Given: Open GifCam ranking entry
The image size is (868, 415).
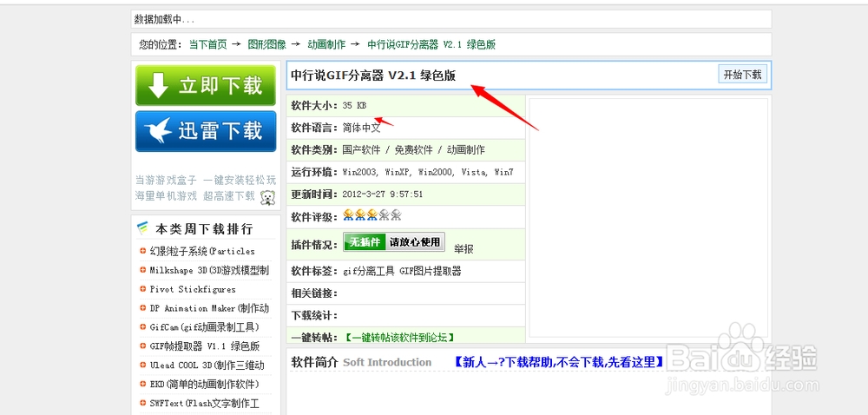Looking at the screenshot, I should (204, 327).
